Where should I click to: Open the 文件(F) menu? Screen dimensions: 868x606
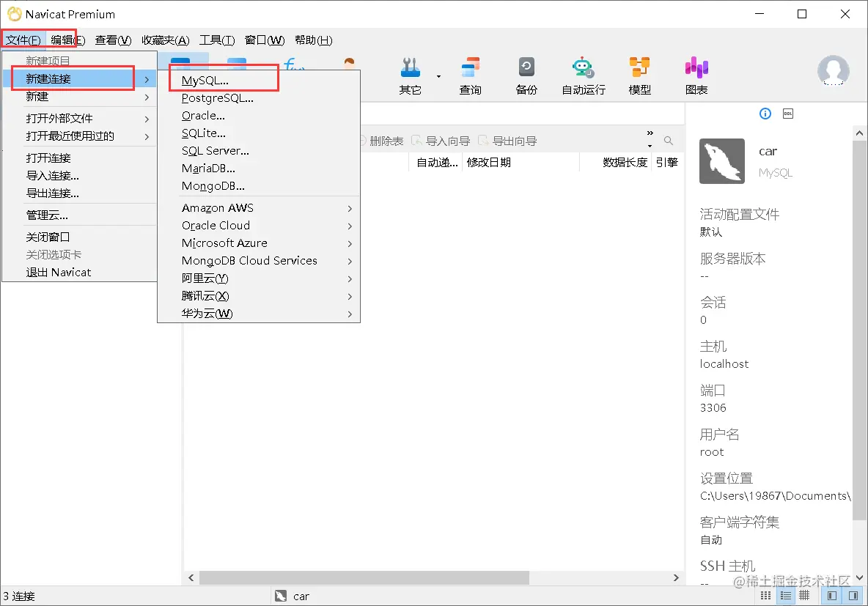pyautogui.click(x=23, y=40)
